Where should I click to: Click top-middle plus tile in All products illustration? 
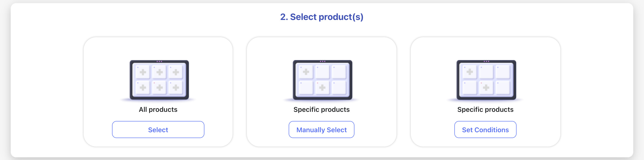coord(159,72)
